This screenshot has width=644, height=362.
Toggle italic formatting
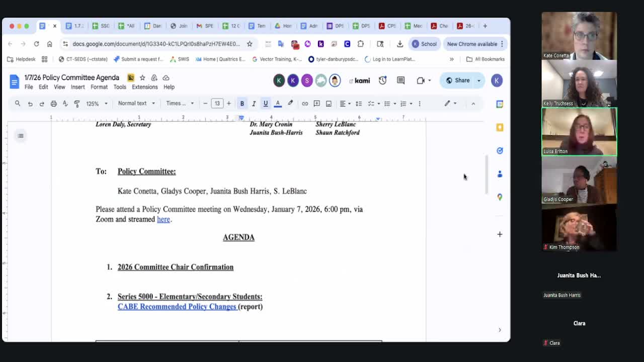[254, 104]
